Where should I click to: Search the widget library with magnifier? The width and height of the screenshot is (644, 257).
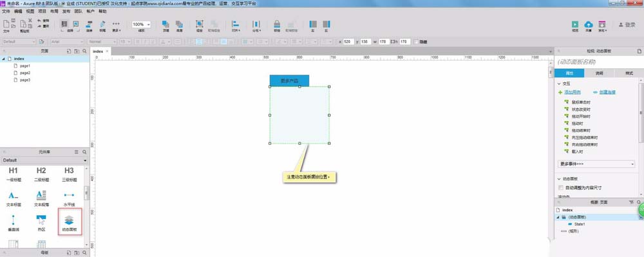(x=84, y=152)
